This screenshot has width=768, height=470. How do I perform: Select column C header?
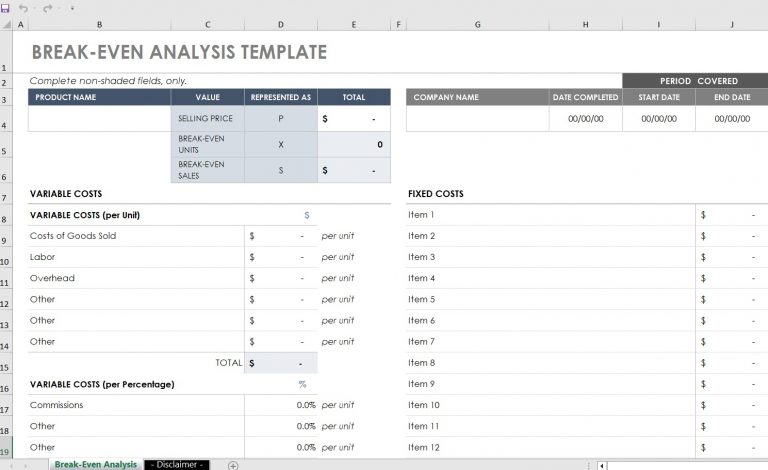pyautogui.click(x=208, y=24)
